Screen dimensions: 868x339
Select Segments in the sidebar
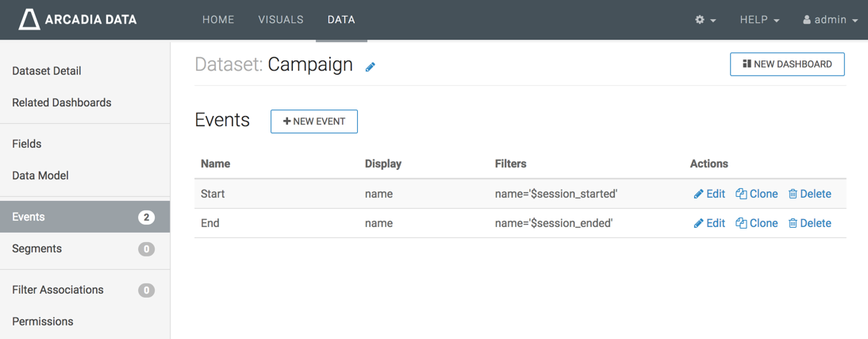pos(37,248)
